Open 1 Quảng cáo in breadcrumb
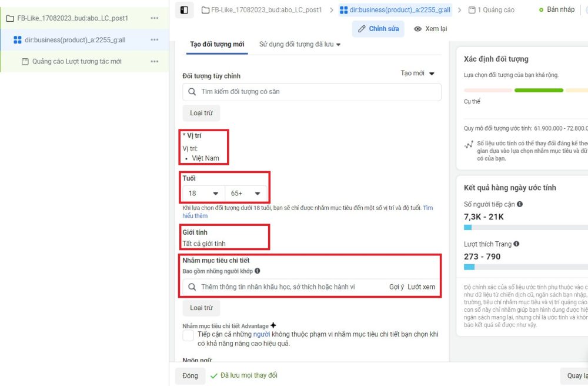This screenshot has width=588, height=386. (x=492, y=10)
